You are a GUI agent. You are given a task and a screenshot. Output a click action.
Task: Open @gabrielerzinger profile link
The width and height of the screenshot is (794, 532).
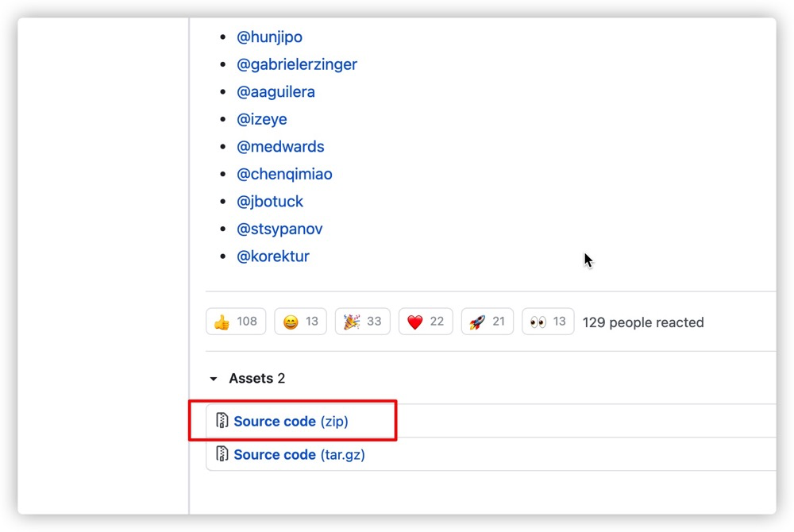point(297,64)
